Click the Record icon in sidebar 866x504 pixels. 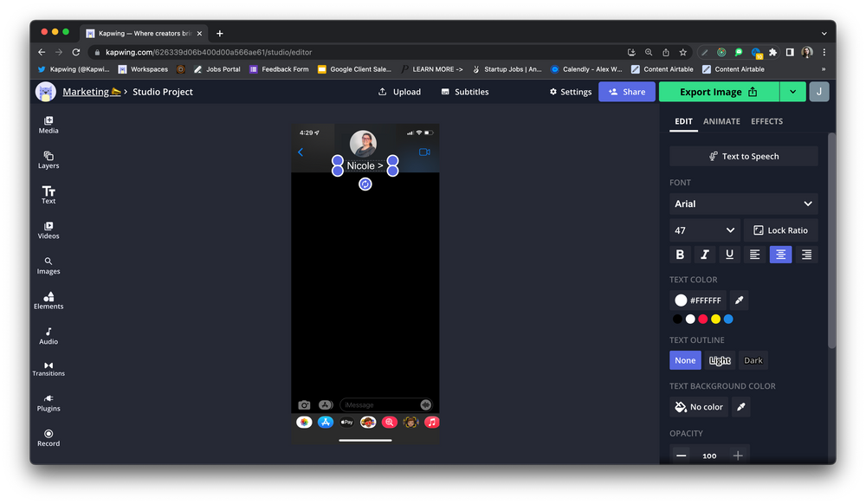coord(48,437)
